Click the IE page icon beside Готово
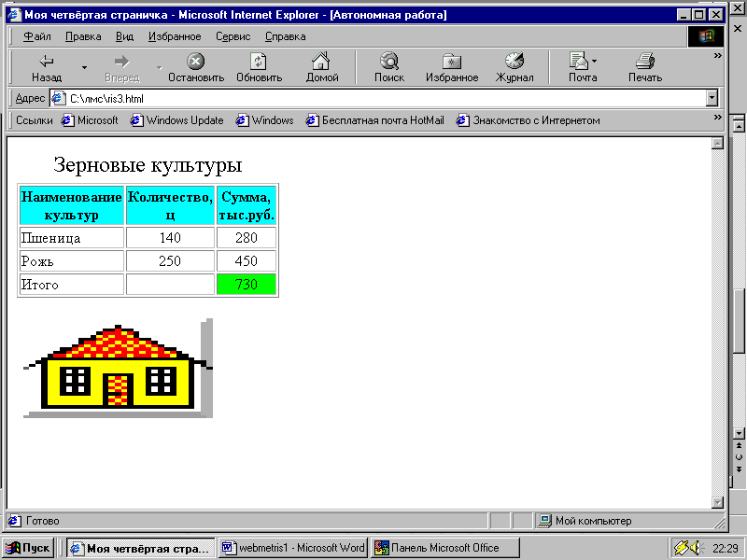Viewport: 747px width, 560px height. pyautogui.click(x=14, y=521)
